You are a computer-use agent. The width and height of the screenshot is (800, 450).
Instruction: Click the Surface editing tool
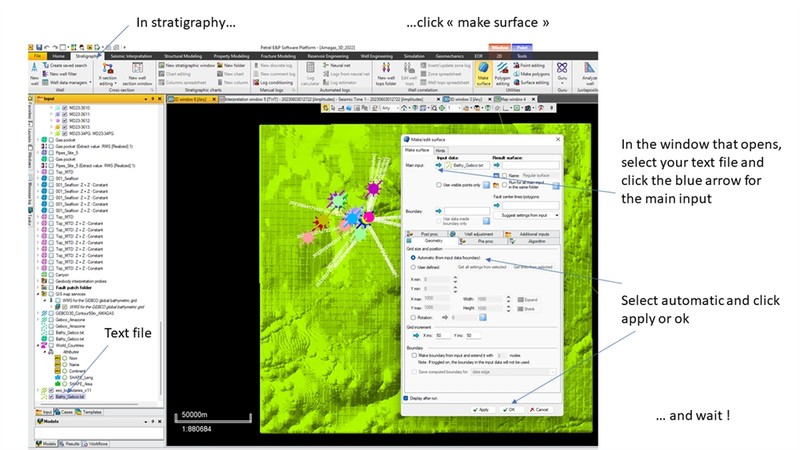[x=531, y=82]
